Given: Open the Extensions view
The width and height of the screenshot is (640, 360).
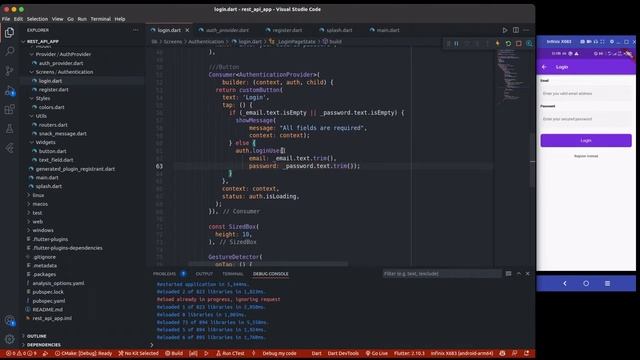Looking at the screenshot, I should (9, 109).
